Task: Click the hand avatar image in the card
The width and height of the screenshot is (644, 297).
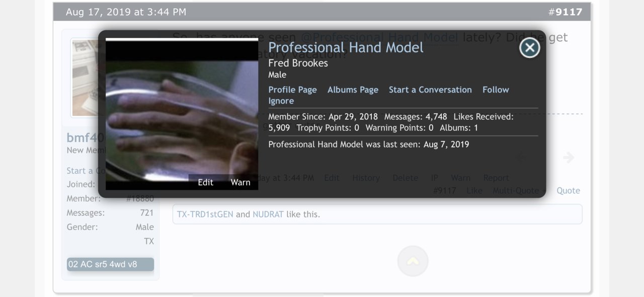Action: (x=182, y=114)
